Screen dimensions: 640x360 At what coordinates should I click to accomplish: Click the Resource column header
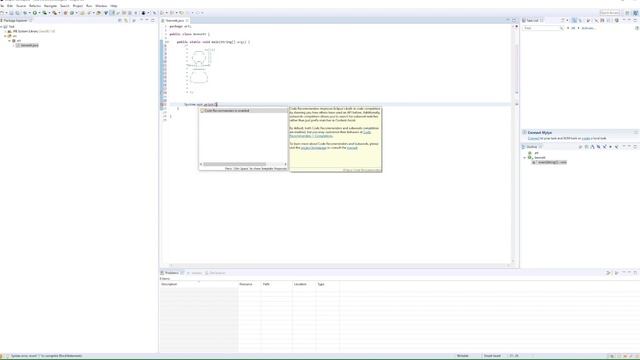(x=249, y=284)
